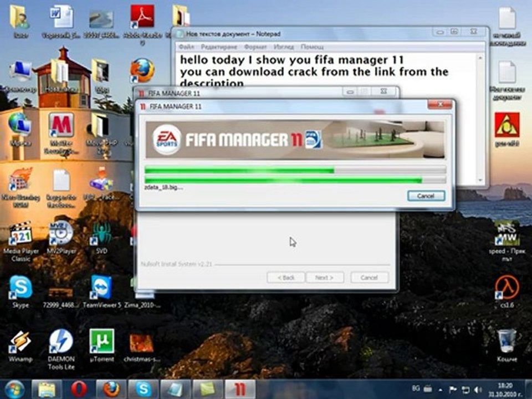Select the Word document desktop icon
The width and height of the screenshot is (532, 399).
(62, 22)
